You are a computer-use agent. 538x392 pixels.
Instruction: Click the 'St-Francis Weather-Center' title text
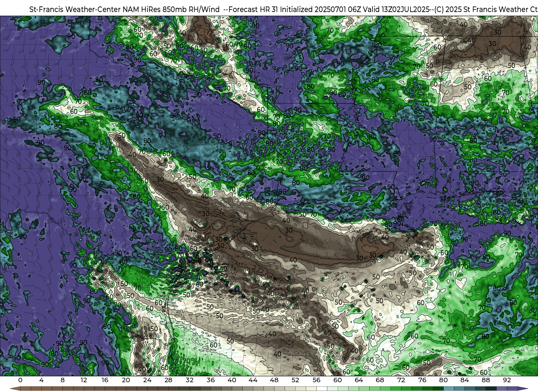click(75, 10)
